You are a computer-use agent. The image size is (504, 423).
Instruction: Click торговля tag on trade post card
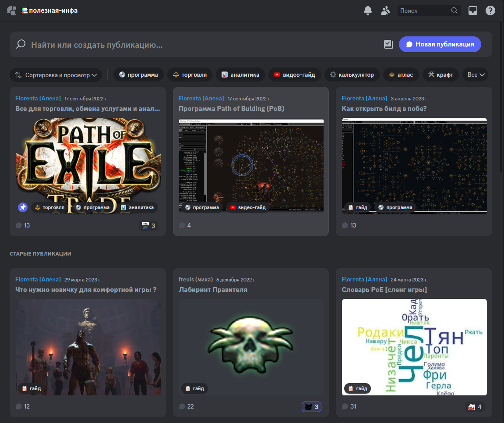tap(49, 207)
